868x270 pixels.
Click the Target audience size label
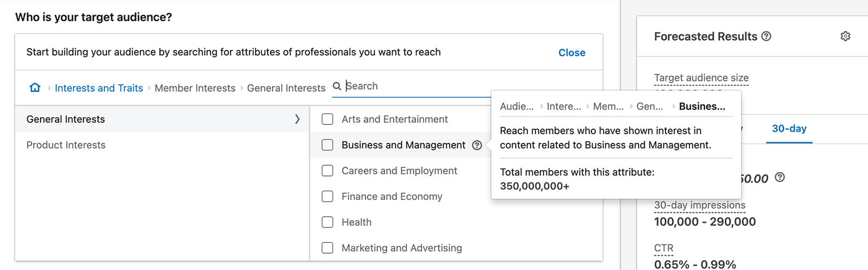point(701,78)
